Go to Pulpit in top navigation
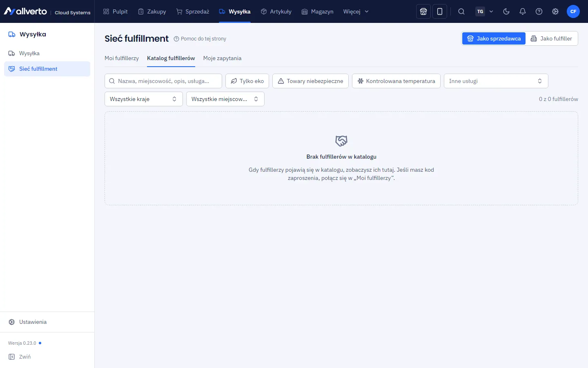The height and width of the screenshot is (368, 588). pos(116,11)
